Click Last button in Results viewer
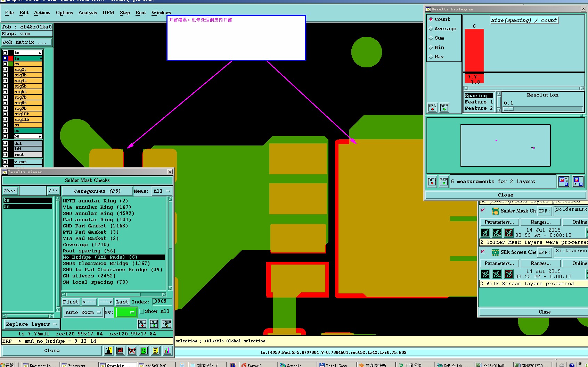Screen dimensions: 588x367 [x=122, y=302]
